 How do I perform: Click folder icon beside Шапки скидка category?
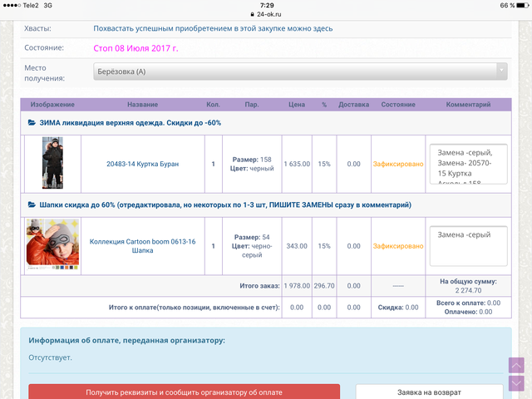point(32,204)
